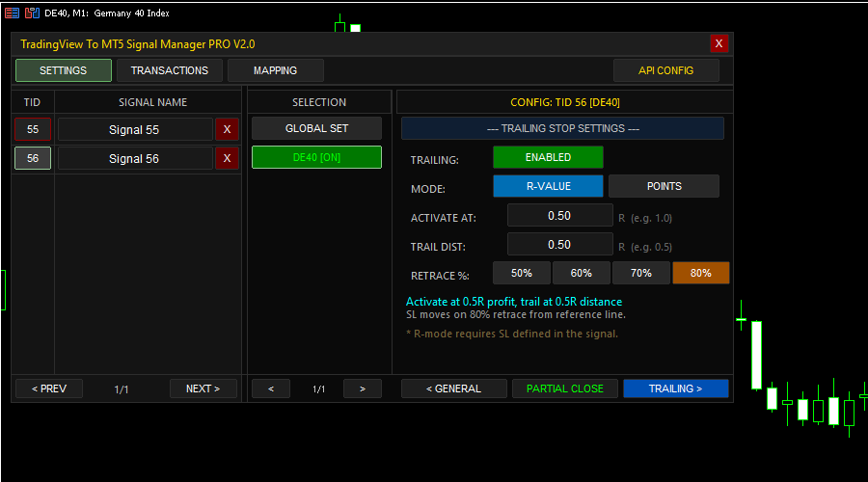Click the TRAILING STOP SETTINGS header
This screenshot has height=482, width=868.
point(562,128)
